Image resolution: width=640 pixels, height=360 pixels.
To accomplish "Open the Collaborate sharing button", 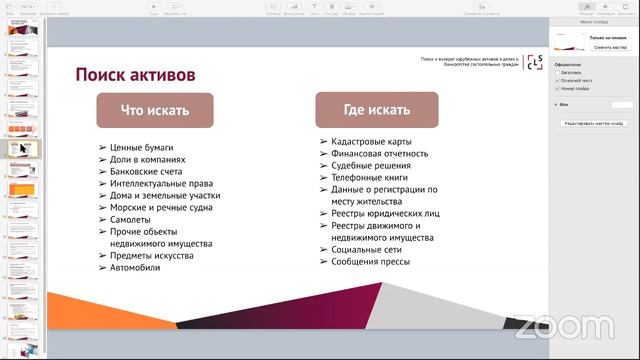I will tap(482, 7).
